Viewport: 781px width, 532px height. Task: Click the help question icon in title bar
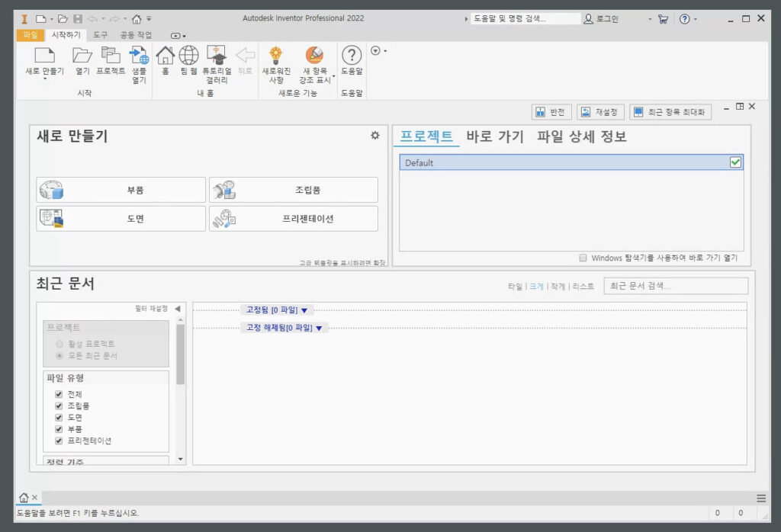point(685,19)
